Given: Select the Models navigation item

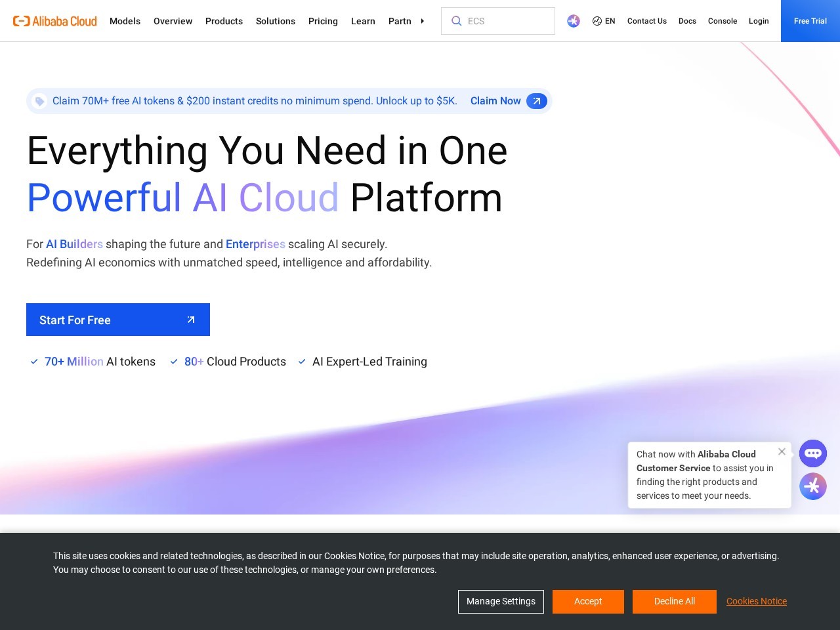Looking at the screenshot, I should pos(125,21).
